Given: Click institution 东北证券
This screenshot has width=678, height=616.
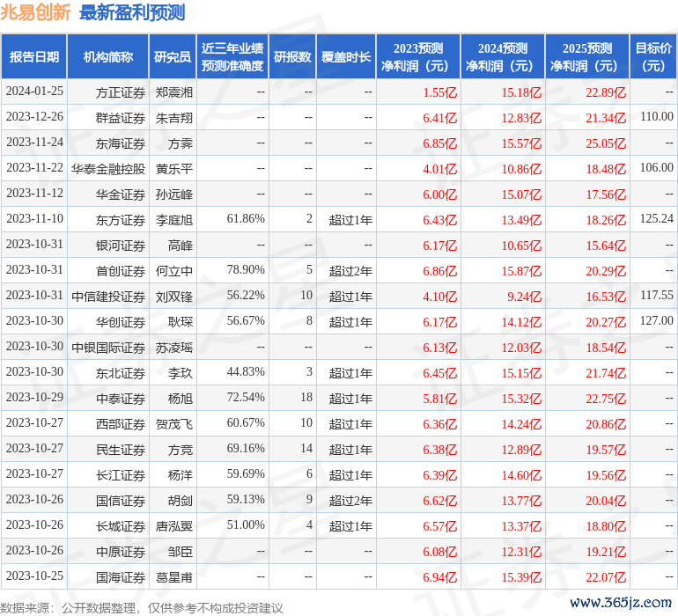Looking at the screenshot, I should (x=121, y=373).
